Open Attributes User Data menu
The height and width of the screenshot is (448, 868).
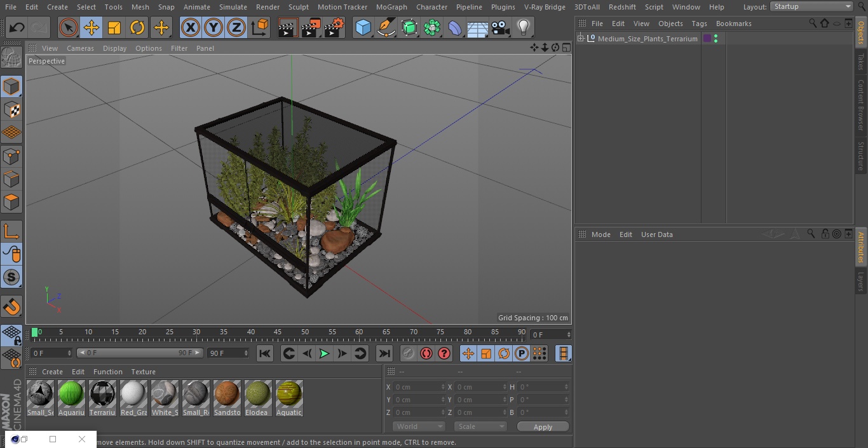pyautogui.click(x=656, y=234)
